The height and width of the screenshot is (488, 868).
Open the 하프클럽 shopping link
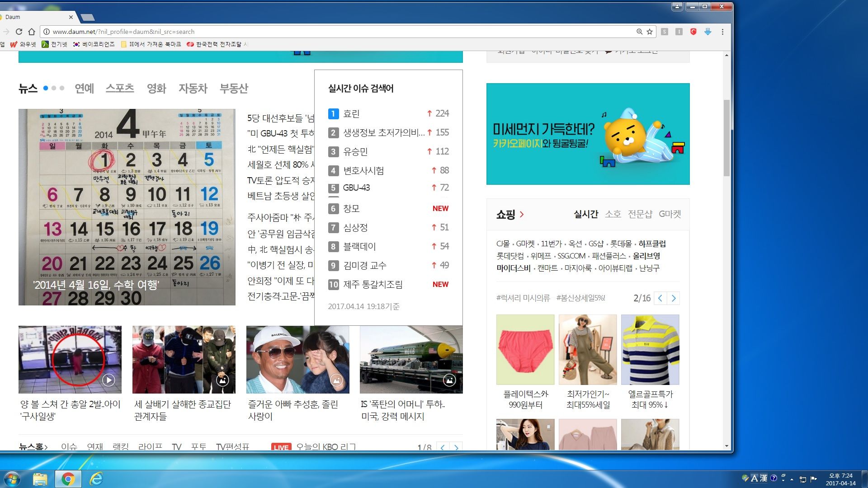pyautogui.click(x=652, y=244)
